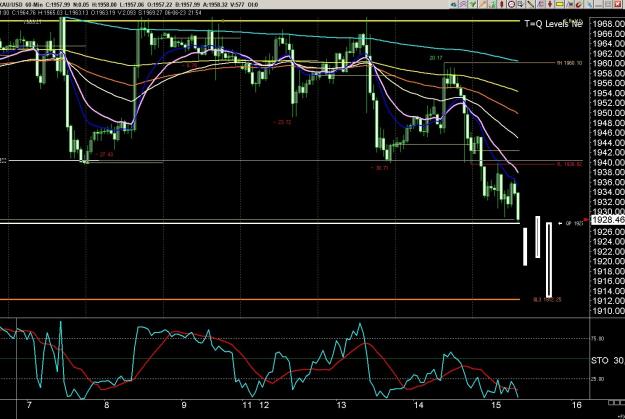
Task: Click the 75.00 stochastic level label
Action: pyautogui.click(x=598, y=338)
